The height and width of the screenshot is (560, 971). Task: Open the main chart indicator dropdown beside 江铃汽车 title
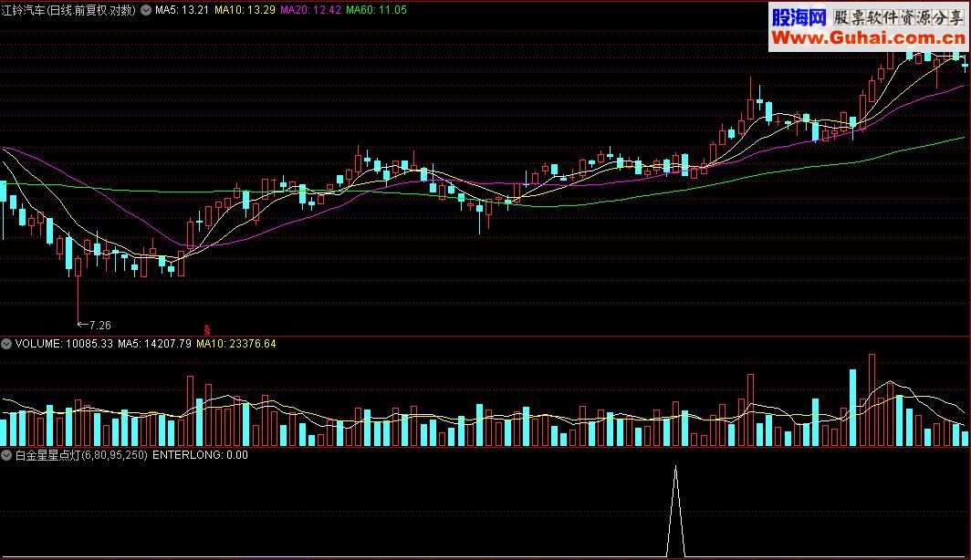(146, 10)
